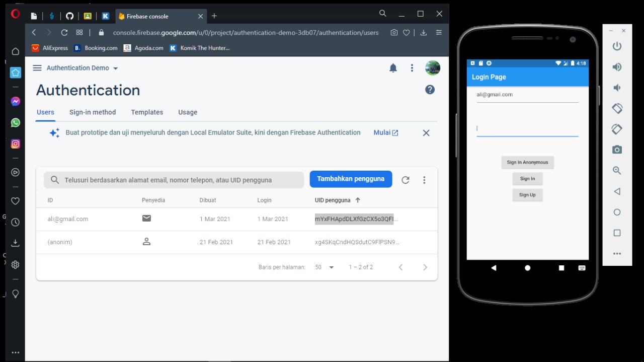Open Messenger in Opera sidebar

(x=16, y=101)
